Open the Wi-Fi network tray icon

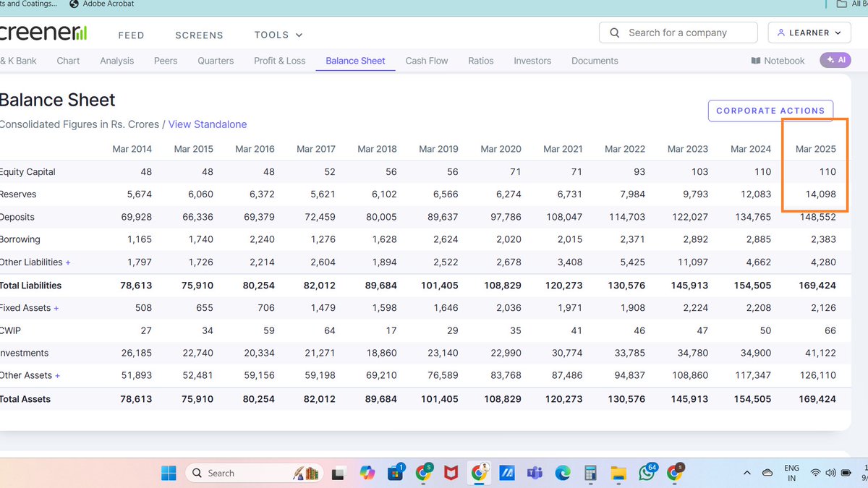816,473
